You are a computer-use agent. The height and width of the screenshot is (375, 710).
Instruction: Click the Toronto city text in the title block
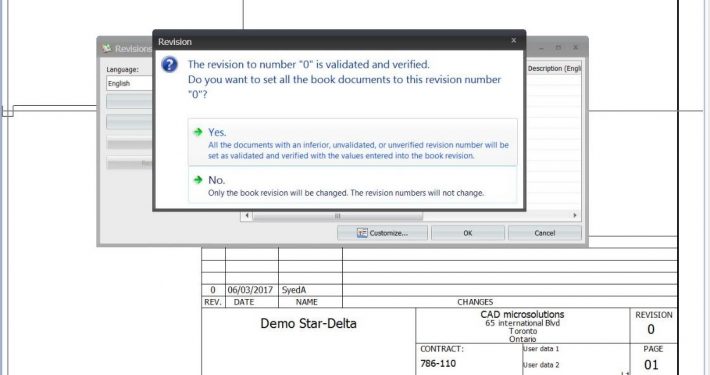coord(523,331)
